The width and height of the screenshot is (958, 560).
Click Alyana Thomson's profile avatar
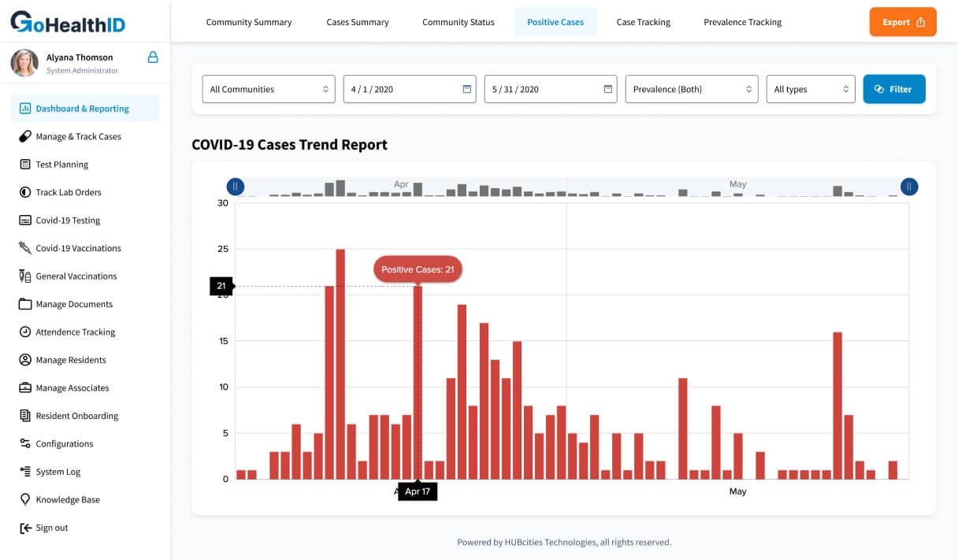point(24,63)
